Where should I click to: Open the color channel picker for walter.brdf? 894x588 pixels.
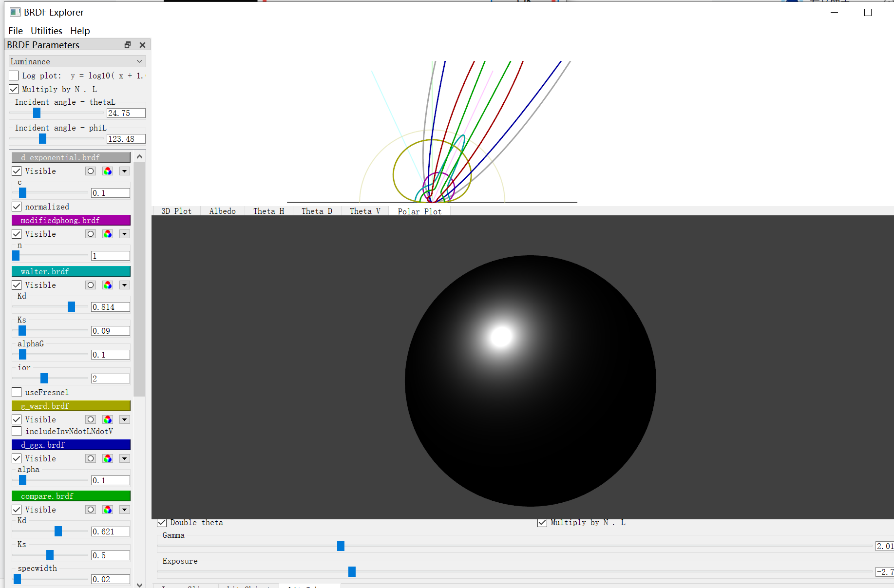pyautogui.click(x=108, y=285)
